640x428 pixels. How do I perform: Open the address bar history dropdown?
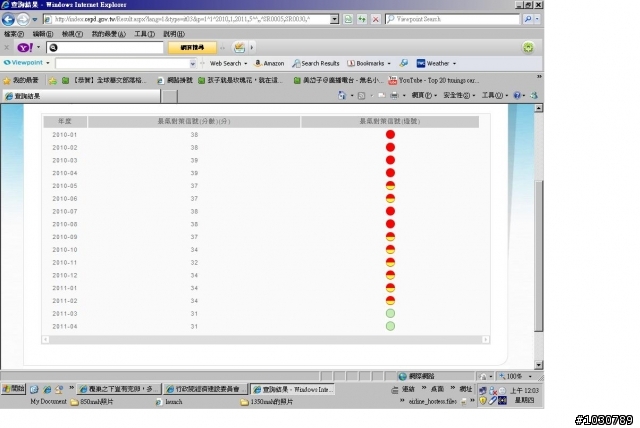tap(334, 19)
